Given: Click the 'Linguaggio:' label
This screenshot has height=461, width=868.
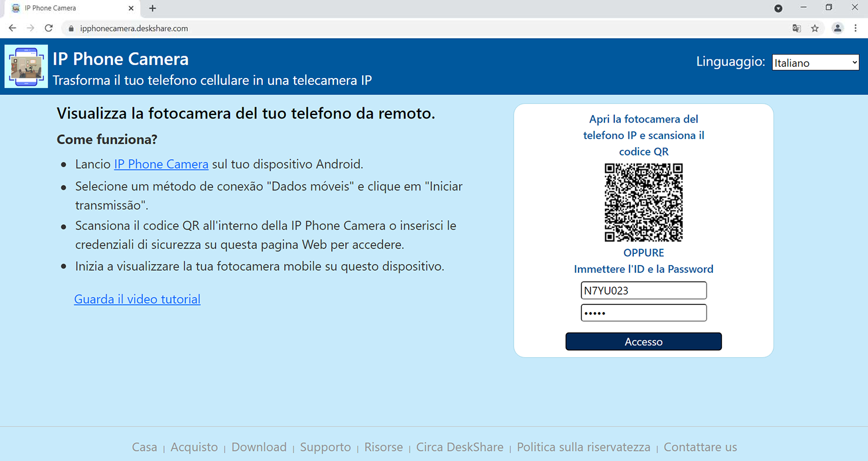Looking at the screenshot, I should click(731, 62).
